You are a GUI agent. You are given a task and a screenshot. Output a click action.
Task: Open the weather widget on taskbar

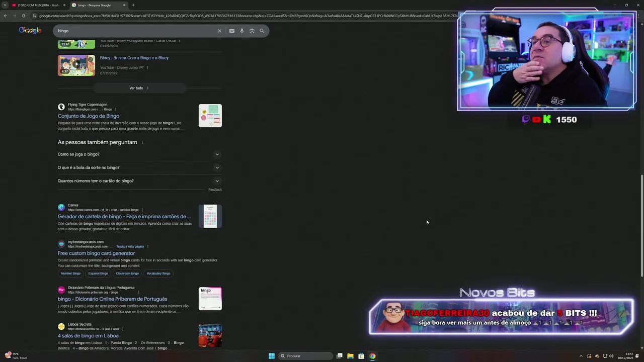(15, 356)
